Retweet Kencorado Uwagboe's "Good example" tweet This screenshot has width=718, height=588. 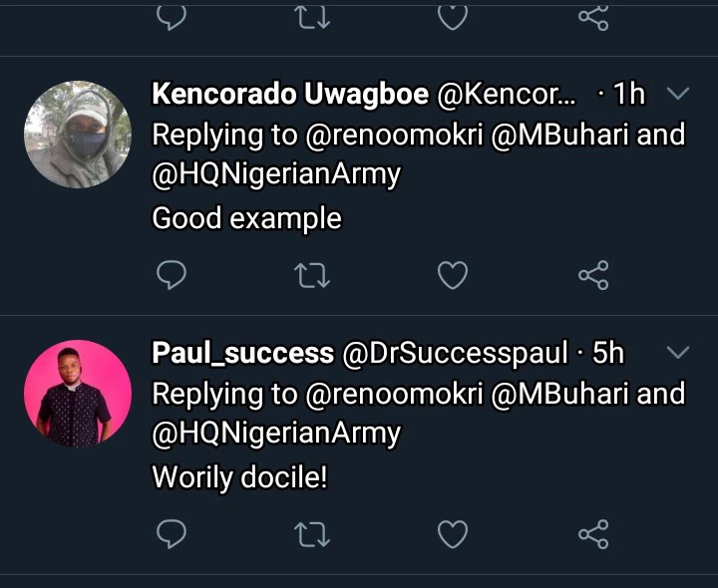313,275
